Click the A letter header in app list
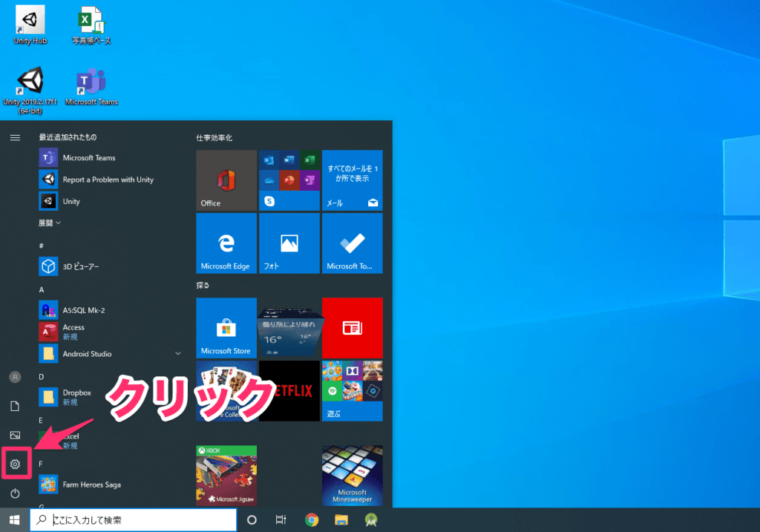Screen dimensions: 760x532 42,289
